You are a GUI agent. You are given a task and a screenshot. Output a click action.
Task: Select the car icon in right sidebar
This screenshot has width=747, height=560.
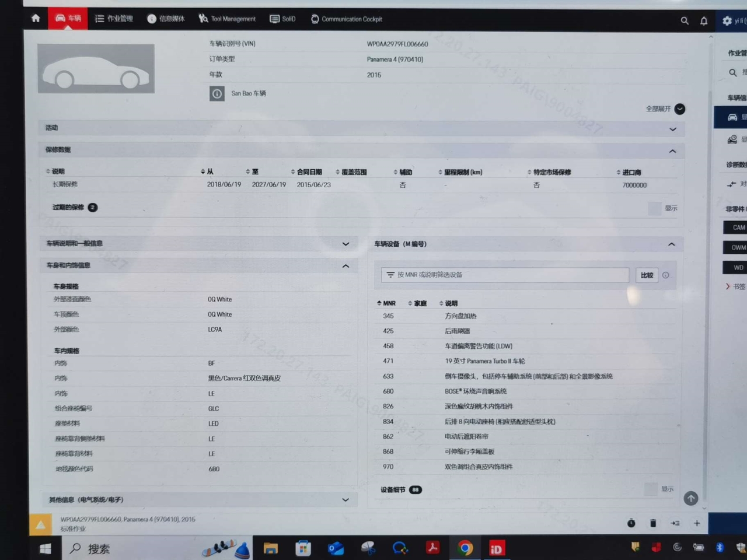732,117
